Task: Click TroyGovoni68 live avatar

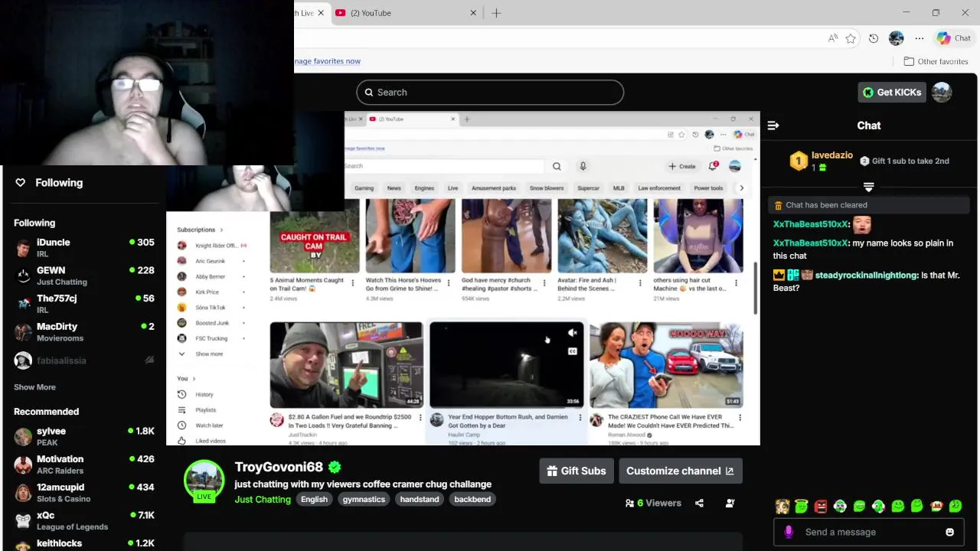Action: pos(204,481)
